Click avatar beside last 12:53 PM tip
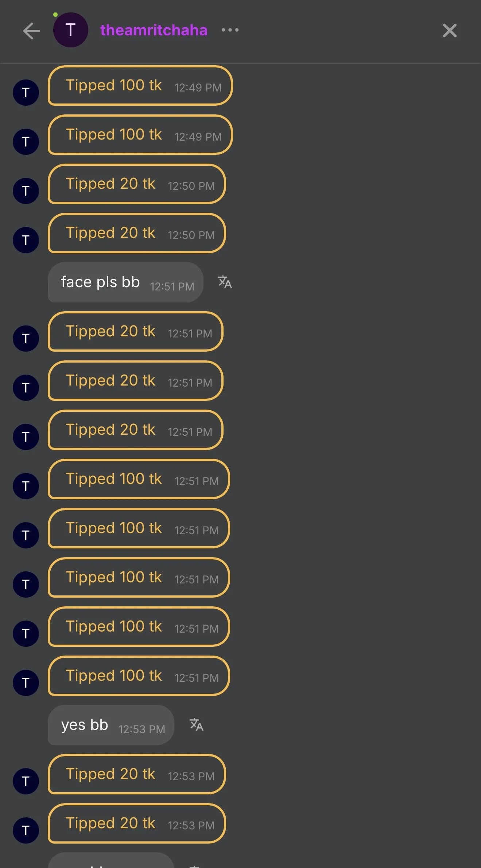 pyautogui.click(x=26, y=830)
